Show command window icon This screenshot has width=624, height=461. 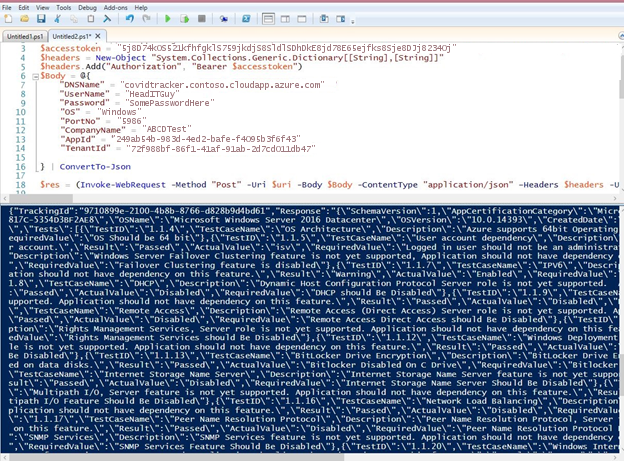click(324, 19)
